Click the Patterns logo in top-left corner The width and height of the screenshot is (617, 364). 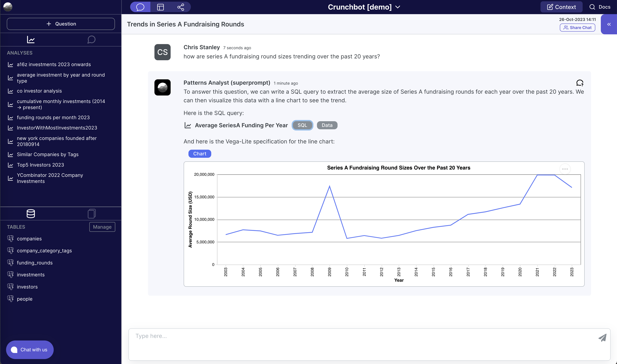pyautogui.click(x=8, y=7)
